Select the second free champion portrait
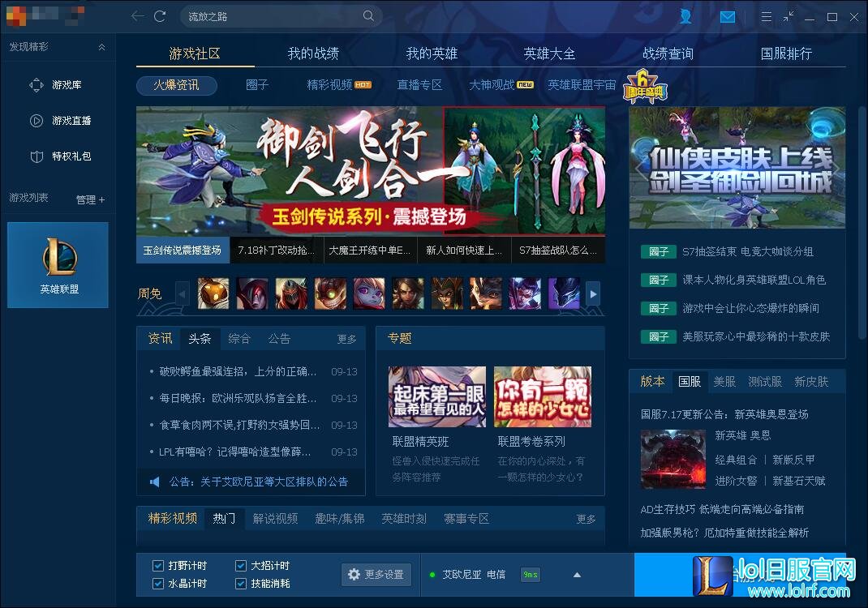 click(x=252, y=293)
